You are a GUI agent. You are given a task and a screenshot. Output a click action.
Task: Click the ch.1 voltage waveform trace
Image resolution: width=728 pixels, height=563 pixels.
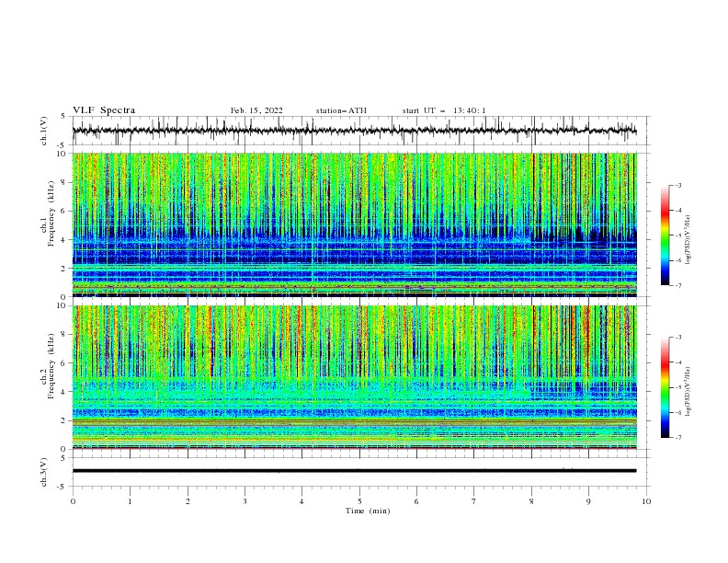pos(354,131)
